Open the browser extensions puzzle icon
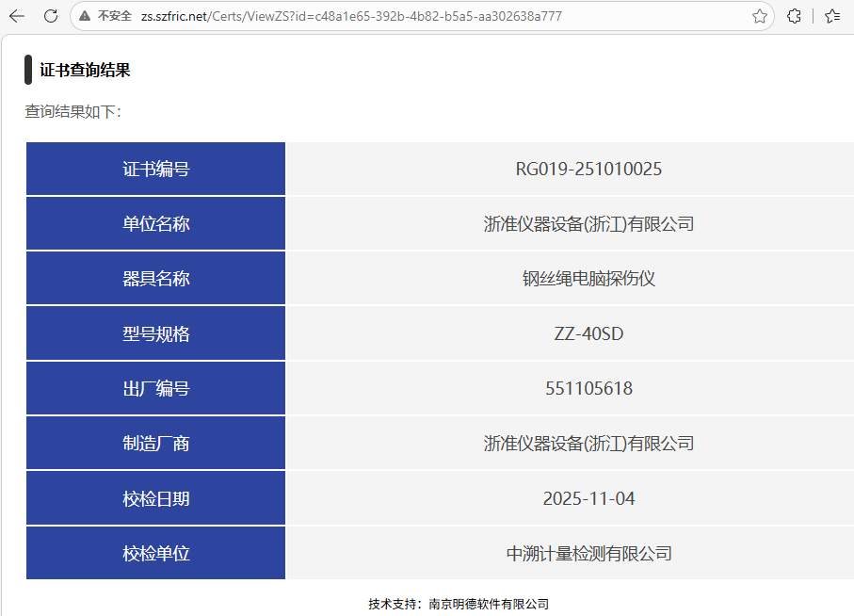 tap(794, 16)
